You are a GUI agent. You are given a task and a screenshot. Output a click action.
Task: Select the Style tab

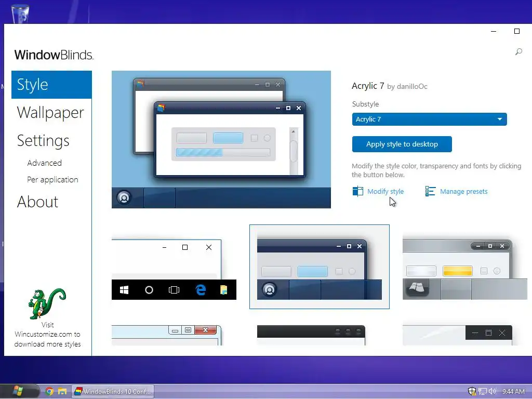pos(51,85)
